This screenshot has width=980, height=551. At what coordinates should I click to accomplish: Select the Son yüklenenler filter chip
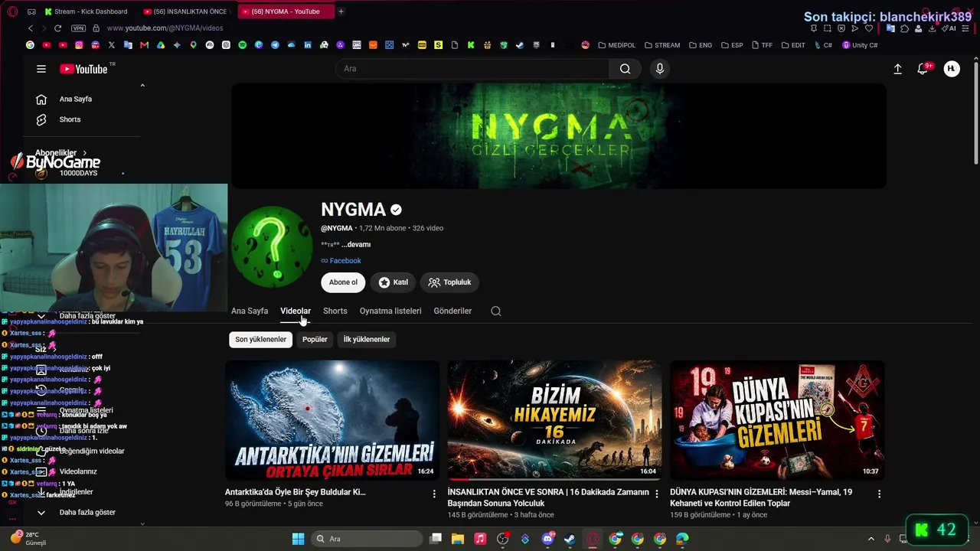[260, 339]
